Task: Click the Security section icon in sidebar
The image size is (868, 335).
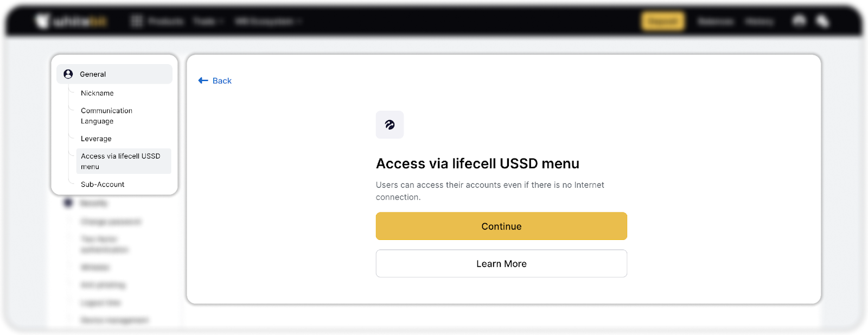Action: [68, 203]
